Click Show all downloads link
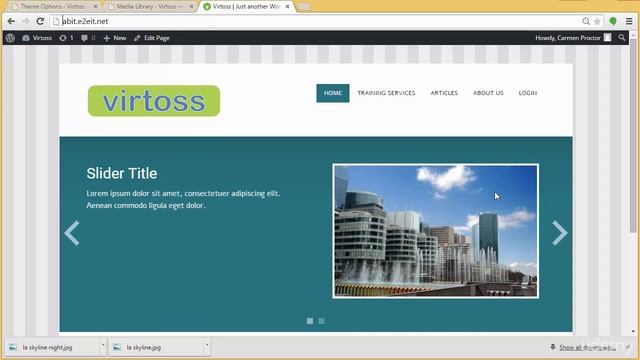This screenshot has height=360, width=640. pyautogui.click(x=587, y=347)
